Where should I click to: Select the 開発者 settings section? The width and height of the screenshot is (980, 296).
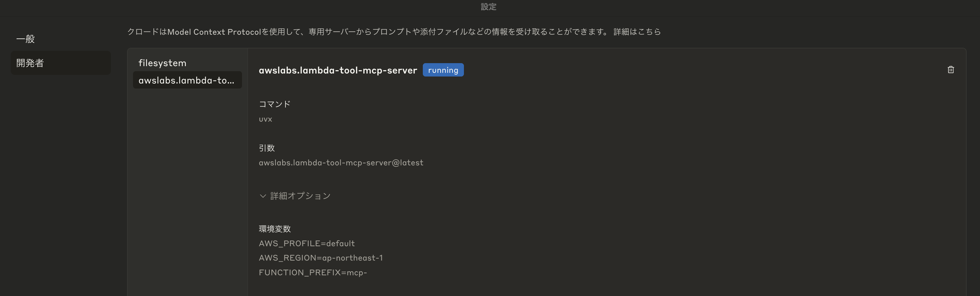(x=61, y=63)
